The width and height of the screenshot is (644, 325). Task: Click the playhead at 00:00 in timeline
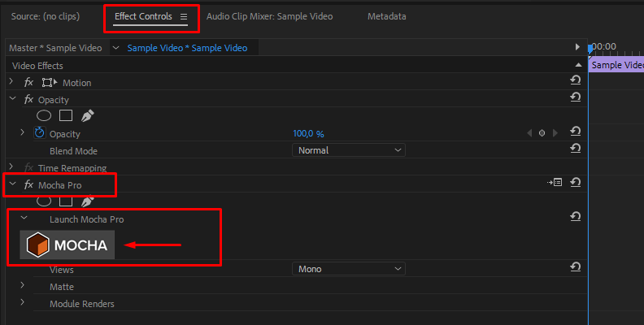[x=590, y=50]
